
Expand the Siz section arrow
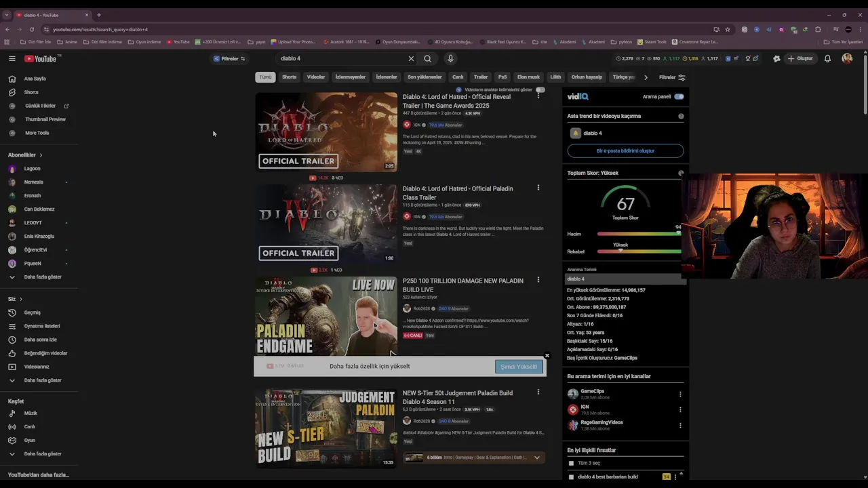[x=21, y=299]
